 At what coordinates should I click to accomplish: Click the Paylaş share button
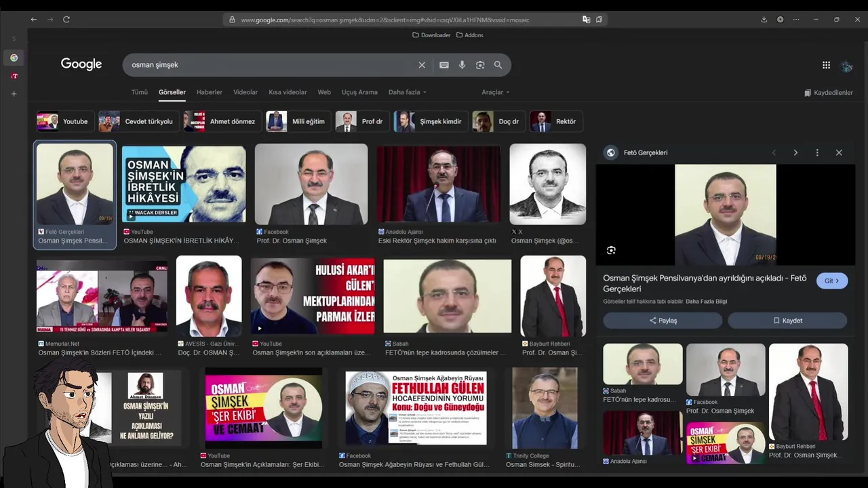click(x=663, y=321)
